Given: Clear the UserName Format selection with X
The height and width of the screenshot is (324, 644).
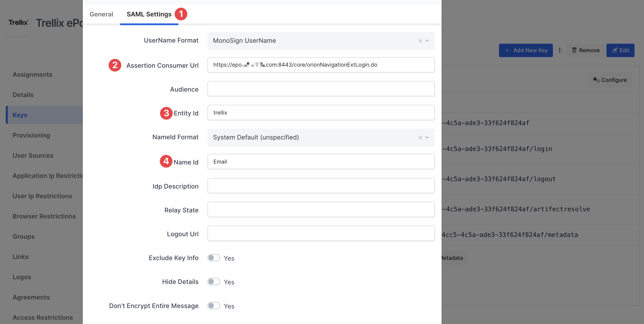Looking at the screenshot, I should click(x=420, y=41).
